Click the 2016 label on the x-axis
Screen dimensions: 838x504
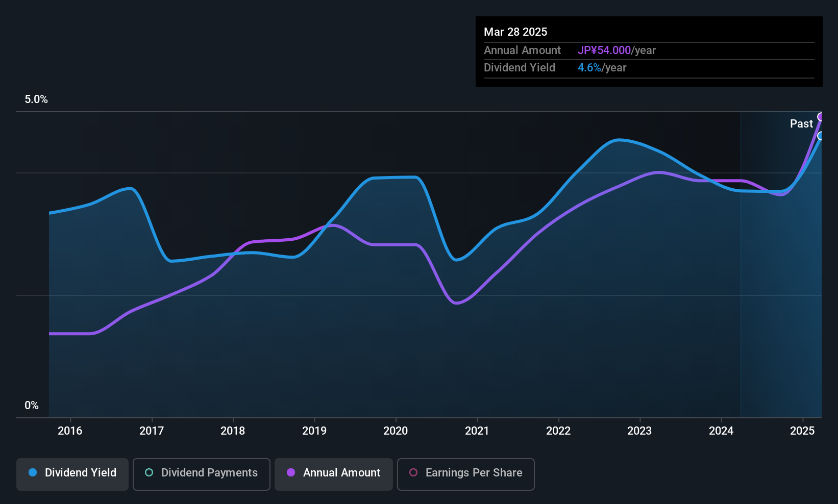[x=70, y=431]
